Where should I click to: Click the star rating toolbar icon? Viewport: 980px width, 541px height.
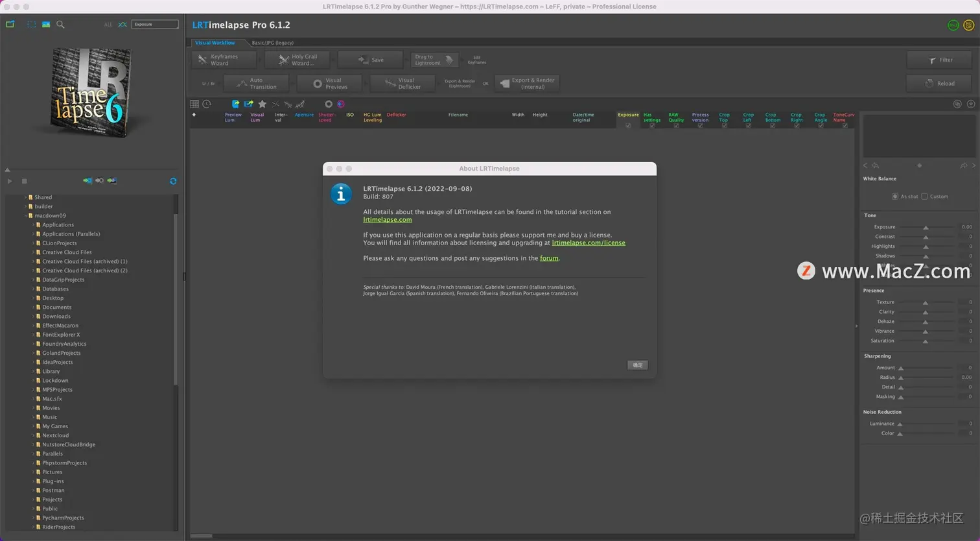(262, 104)
